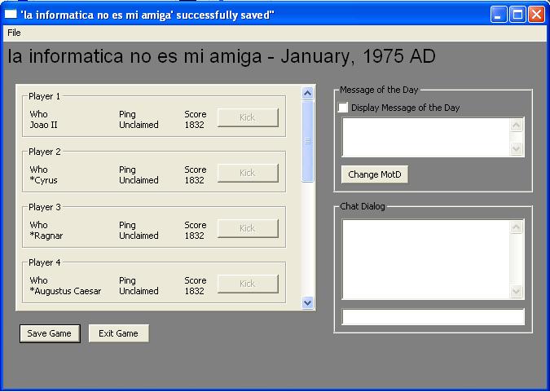Image resolution: width=550 pixels, height=392 pixels.
Task: Click the Change MotD button
Action: pos(374,174)
